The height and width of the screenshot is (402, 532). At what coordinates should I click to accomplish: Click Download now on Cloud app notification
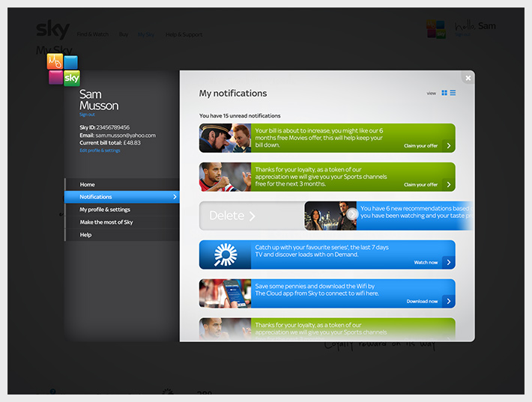tap(422, 302)
